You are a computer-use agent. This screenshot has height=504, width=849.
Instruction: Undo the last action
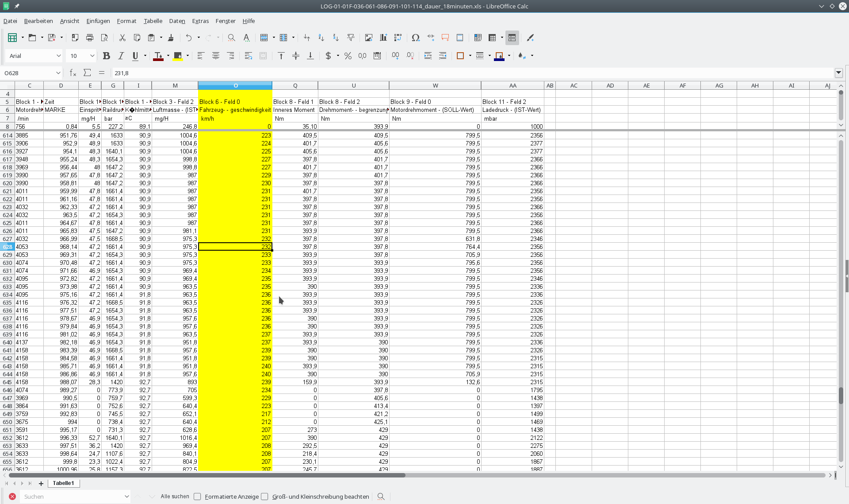(189, 38)
